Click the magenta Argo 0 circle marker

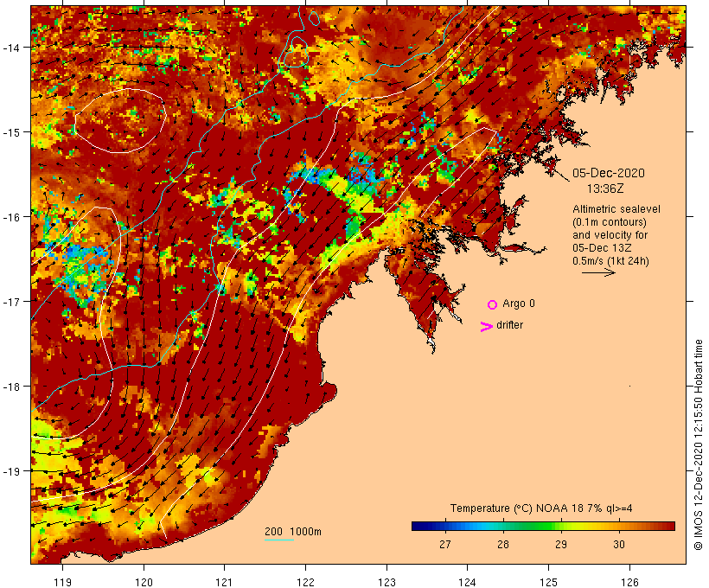(493, 304)
